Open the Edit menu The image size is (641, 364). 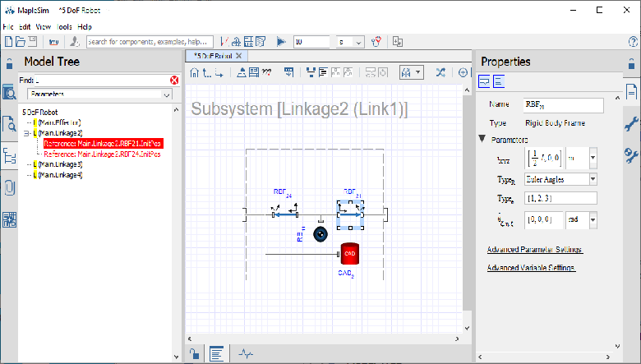pos(26,27)
